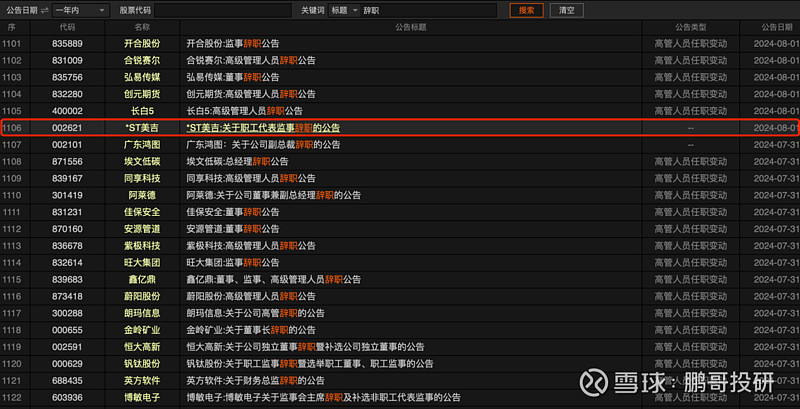
Task: Open 博敏电子 监事会主席辞职 announcement
Action: tap(323, 398)
